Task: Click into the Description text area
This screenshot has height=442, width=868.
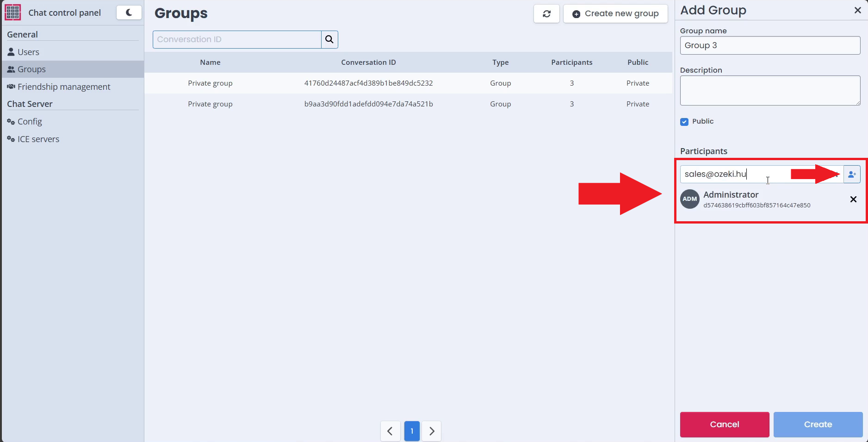Action: click(769, 91)
